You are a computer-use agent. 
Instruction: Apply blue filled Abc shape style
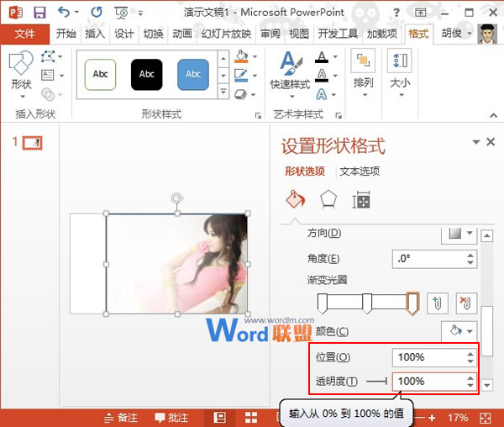pyautogui.click(x=193, y=74)
